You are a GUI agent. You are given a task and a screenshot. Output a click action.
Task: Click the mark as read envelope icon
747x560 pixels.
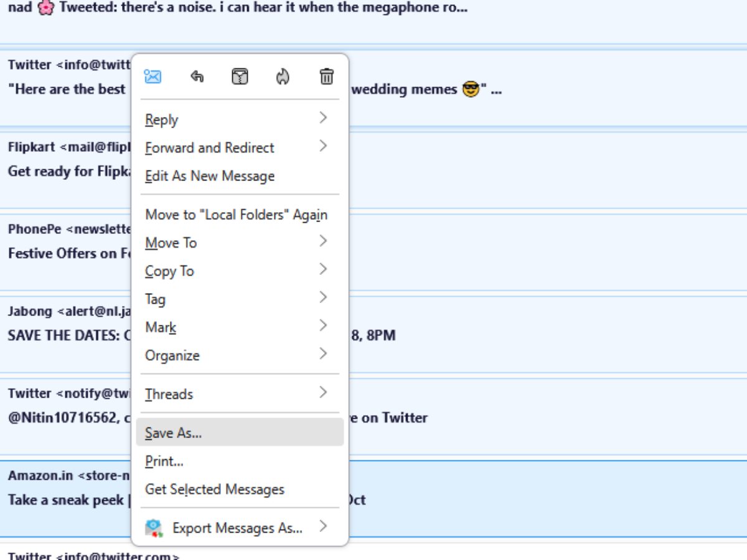point(153,77)
